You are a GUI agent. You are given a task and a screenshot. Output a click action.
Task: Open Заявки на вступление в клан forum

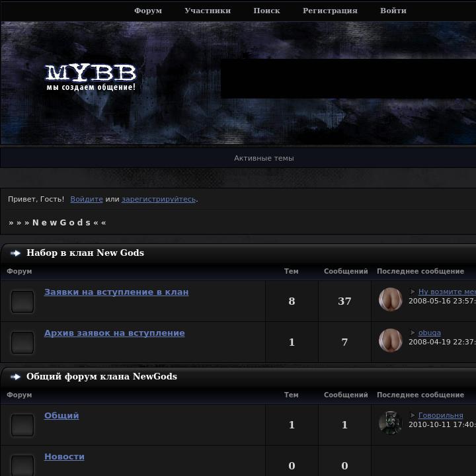[116, 292]
